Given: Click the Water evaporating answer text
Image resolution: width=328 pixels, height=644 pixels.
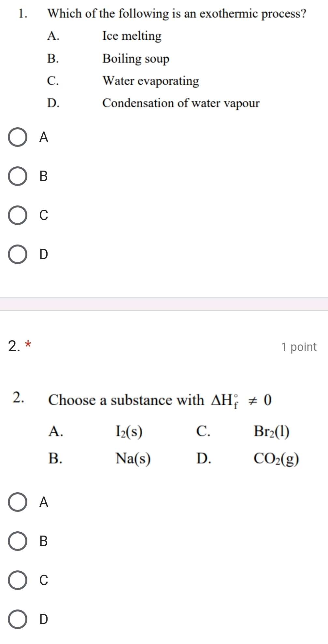Looking at the screenshot, I should (x=150, y=81).
